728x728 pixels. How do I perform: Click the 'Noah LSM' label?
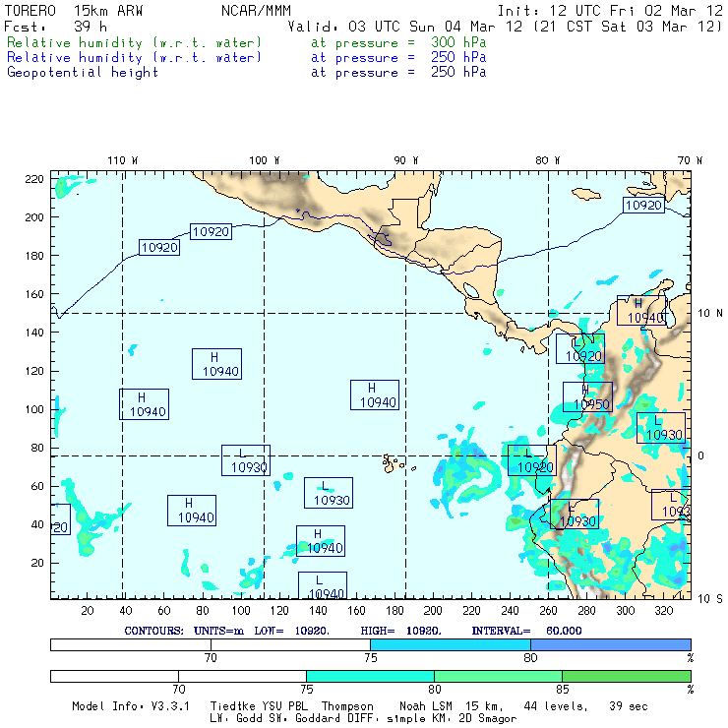tap(426, 706)
